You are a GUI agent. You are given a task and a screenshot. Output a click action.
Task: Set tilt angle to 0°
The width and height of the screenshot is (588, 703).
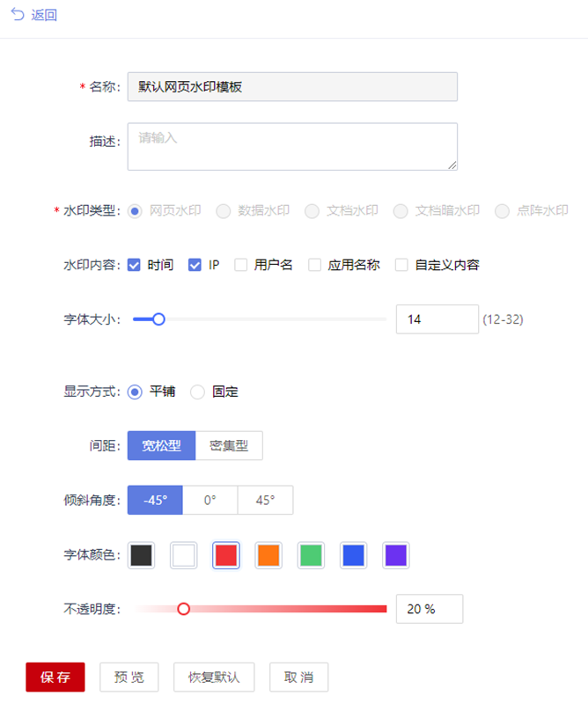click(x=209, y=500)
